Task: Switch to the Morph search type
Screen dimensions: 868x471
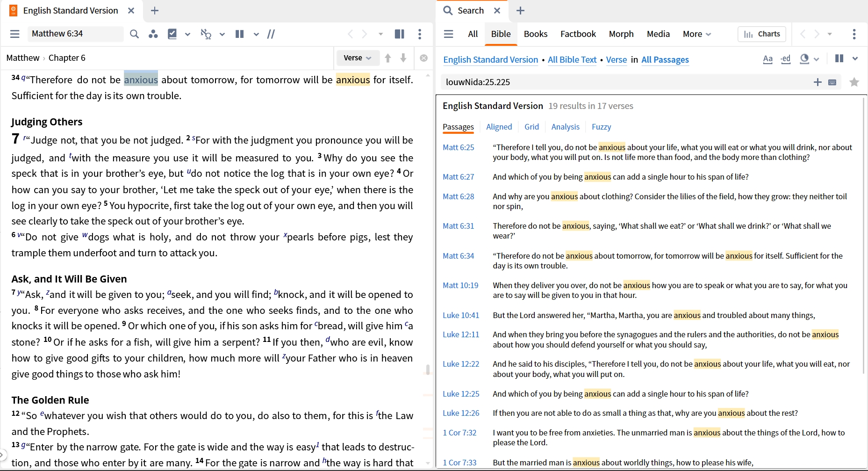Action: pos(621,34)
